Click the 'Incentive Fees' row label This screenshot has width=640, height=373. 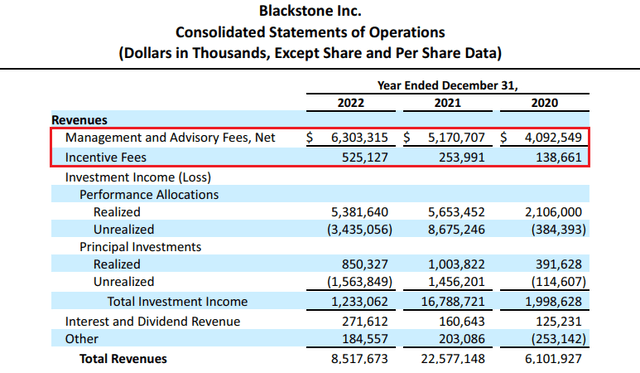point(106,158)
